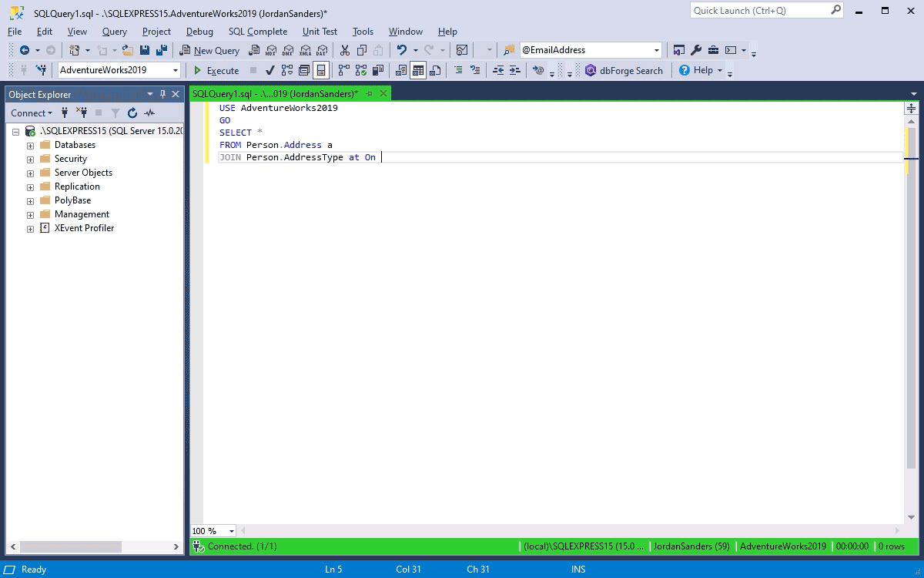Open the SQL Complete menu
Viewport: 924px width, 578px height.
coord(257,32)
